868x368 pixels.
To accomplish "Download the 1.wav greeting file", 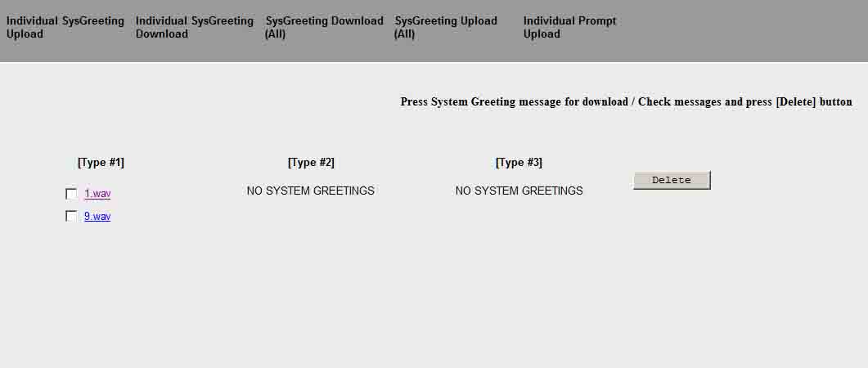I will [97, 194].
